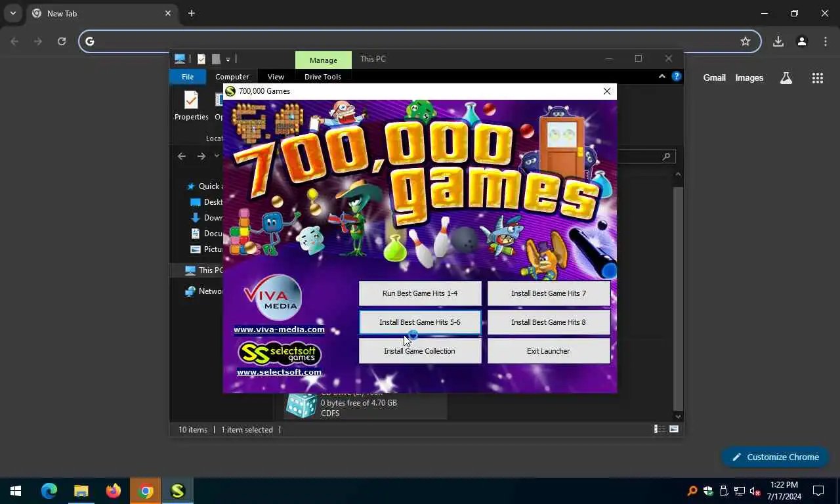
Task: Close the New Tab tab
Action: click(168, 13)
